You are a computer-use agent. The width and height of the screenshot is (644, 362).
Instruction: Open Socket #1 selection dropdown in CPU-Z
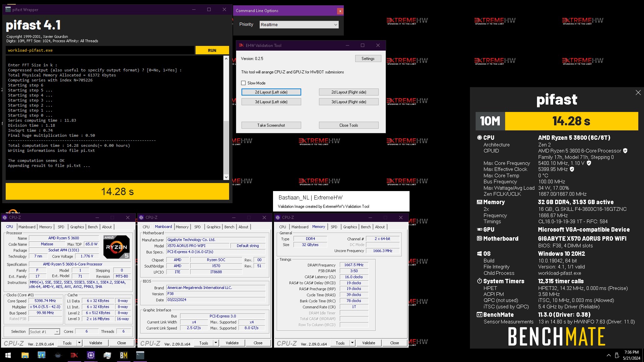44,332
